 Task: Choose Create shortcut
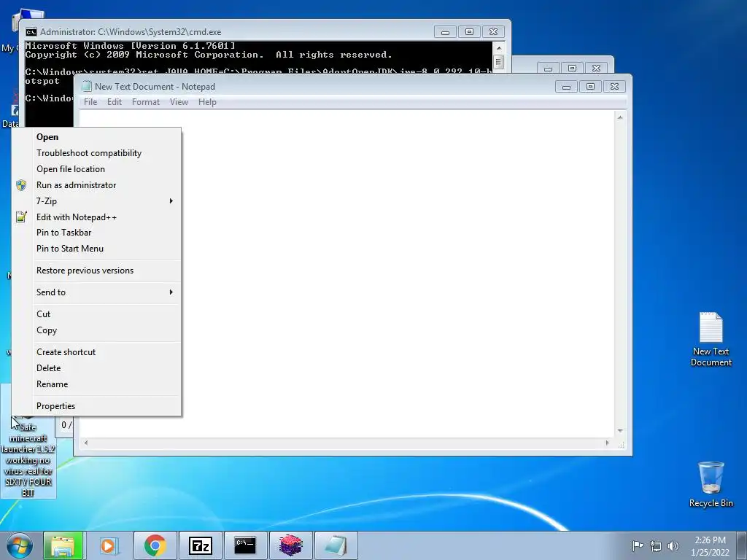point(96,352)
